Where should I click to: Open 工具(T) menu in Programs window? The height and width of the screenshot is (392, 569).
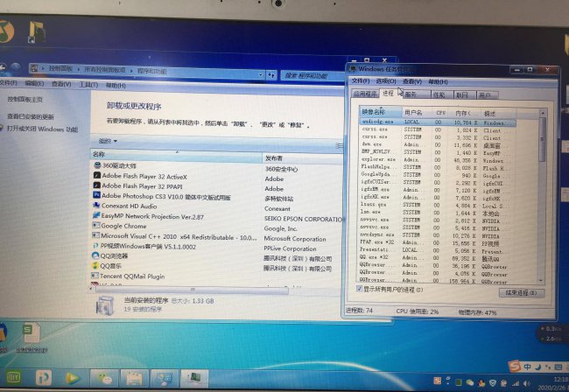click(88, 85)
